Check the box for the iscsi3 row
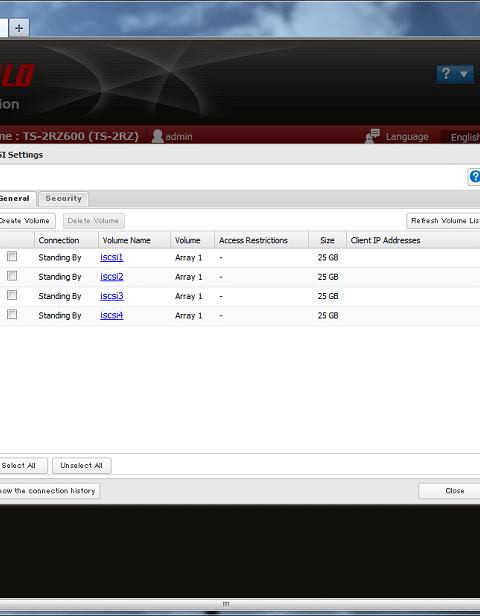Image resolution: width=480 pixels, height=616 pixels. 12,295
